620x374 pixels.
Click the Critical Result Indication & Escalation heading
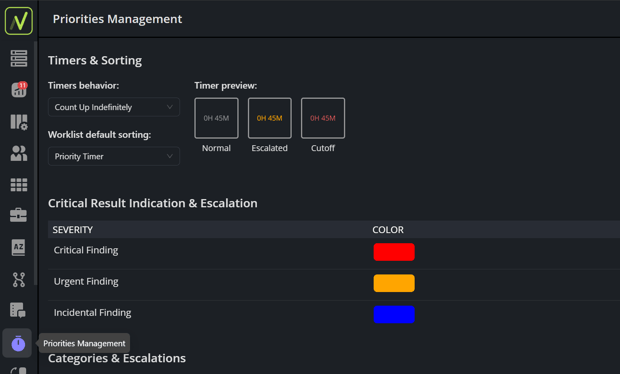coord(153,203)
